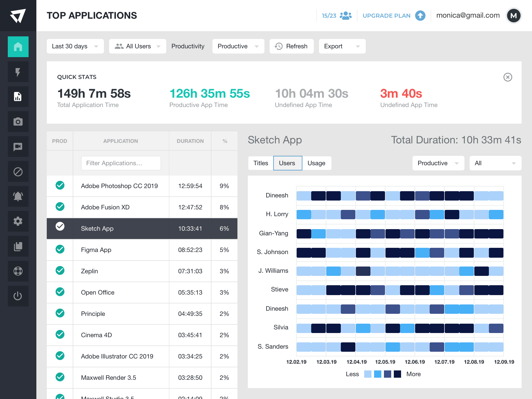The image size is (532, 399).
Task: Open the Home dashboard from sidebar
Action: coord(18,47)
